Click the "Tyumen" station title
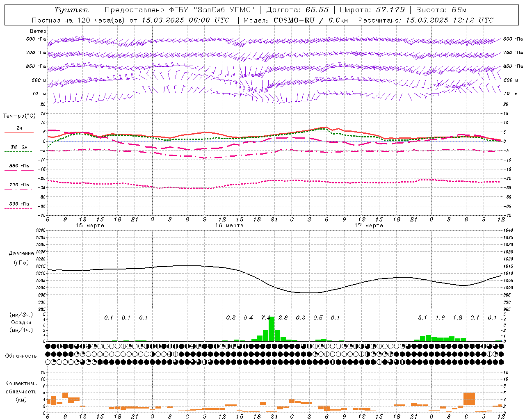The image size is (525, 420). click(x=71, y=10)
